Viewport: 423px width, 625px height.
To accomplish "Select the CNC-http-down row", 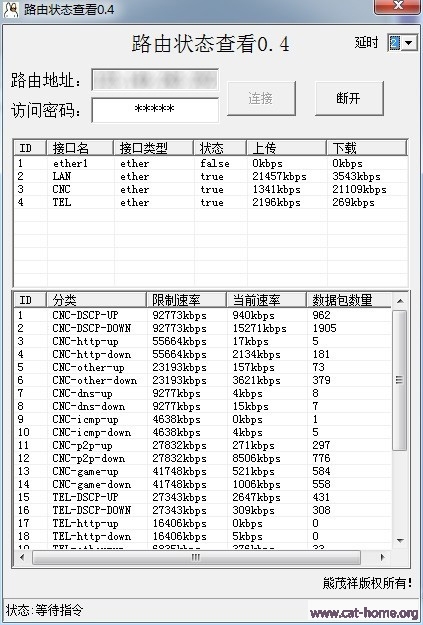I will 203,354.
